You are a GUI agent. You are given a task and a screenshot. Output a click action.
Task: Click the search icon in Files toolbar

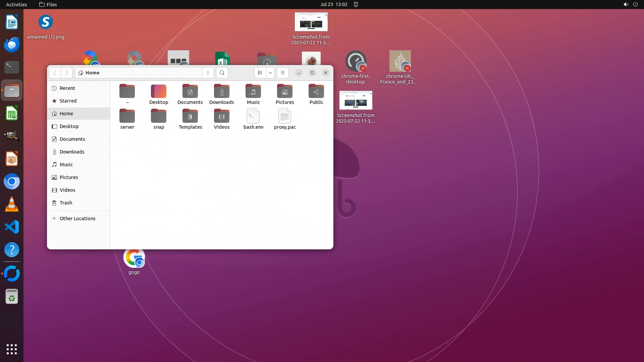[x=222, y=73]
